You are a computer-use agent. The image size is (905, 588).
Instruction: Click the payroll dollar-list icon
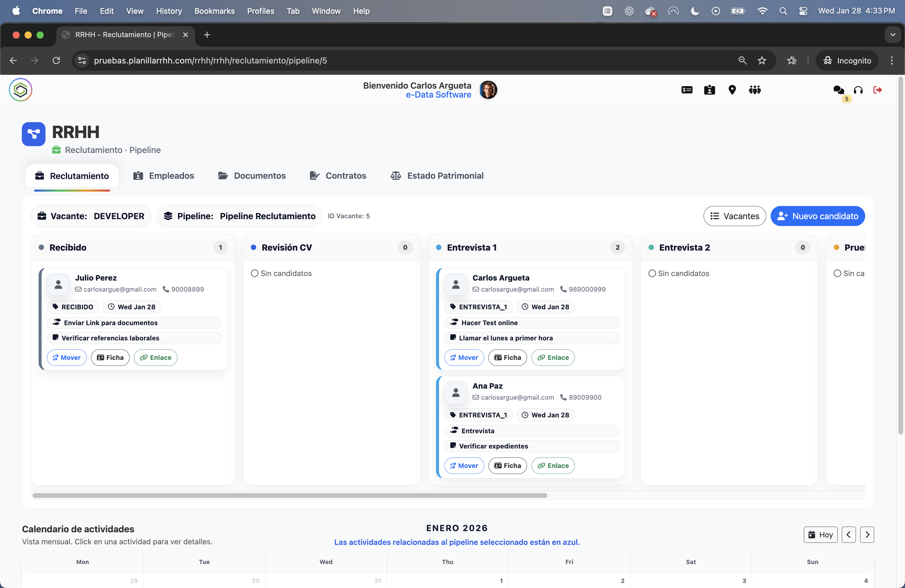point(687,90)
